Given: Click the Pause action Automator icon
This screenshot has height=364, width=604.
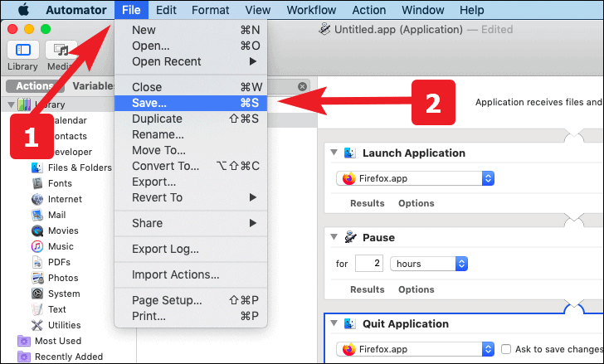Looking at the screenshot, I should click(x=350, y=237).
